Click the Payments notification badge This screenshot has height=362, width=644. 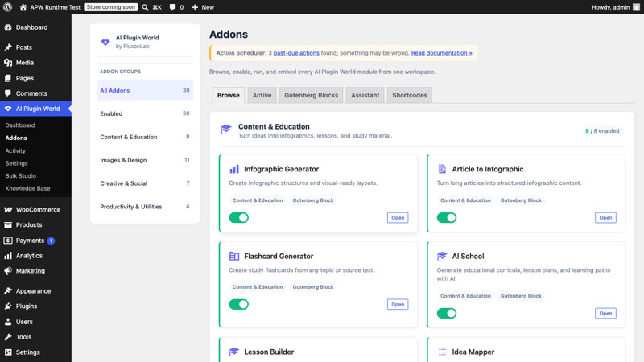coord(51,241)
